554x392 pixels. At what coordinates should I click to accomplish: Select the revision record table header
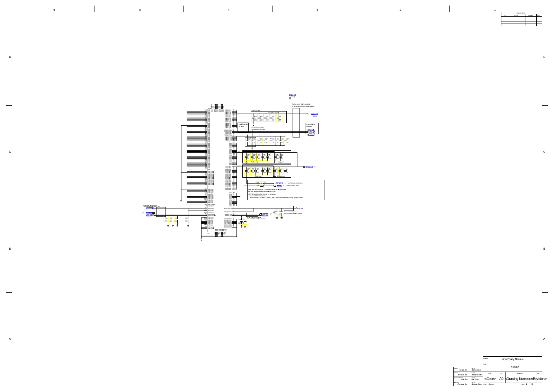(x=521, y=13)
